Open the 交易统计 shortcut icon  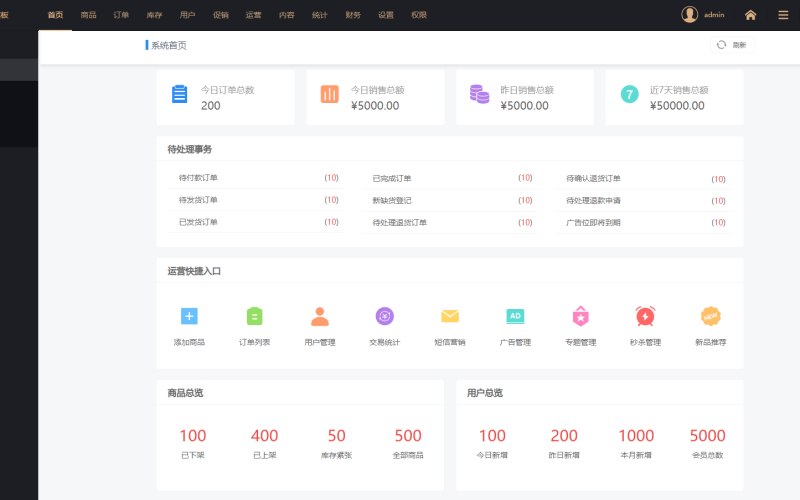pos(385,316)
